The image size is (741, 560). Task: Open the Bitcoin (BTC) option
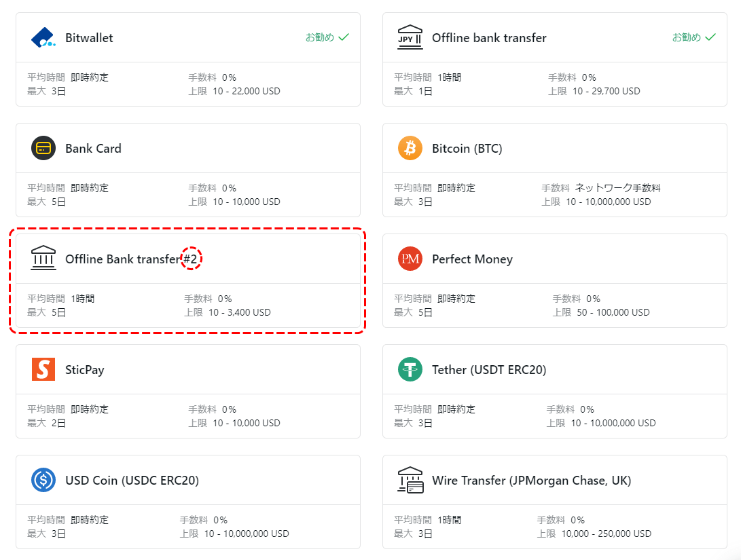[x=467, y=148]
